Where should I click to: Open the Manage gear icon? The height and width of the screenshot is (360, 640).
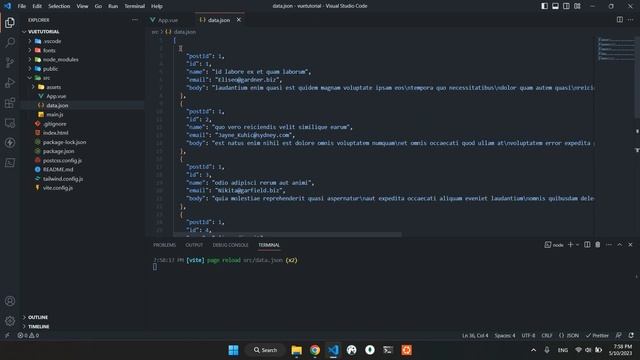coord(10,321)
